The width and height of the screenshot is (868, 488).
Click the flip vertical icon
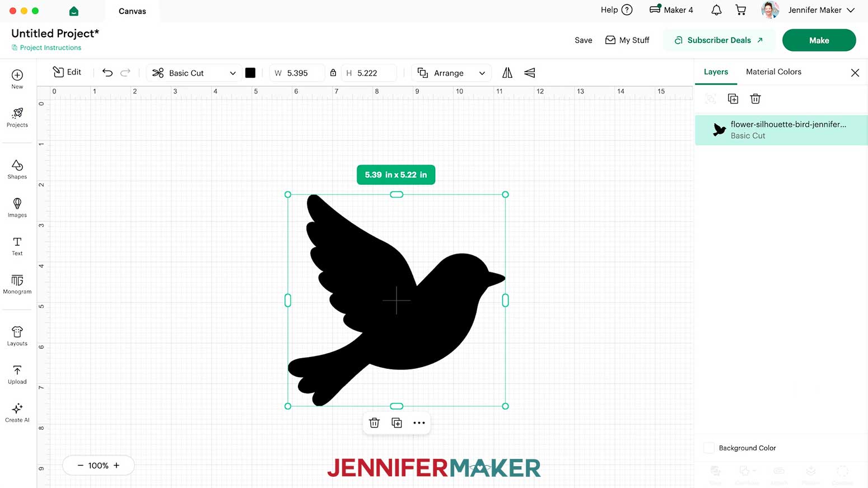point(530,73)
